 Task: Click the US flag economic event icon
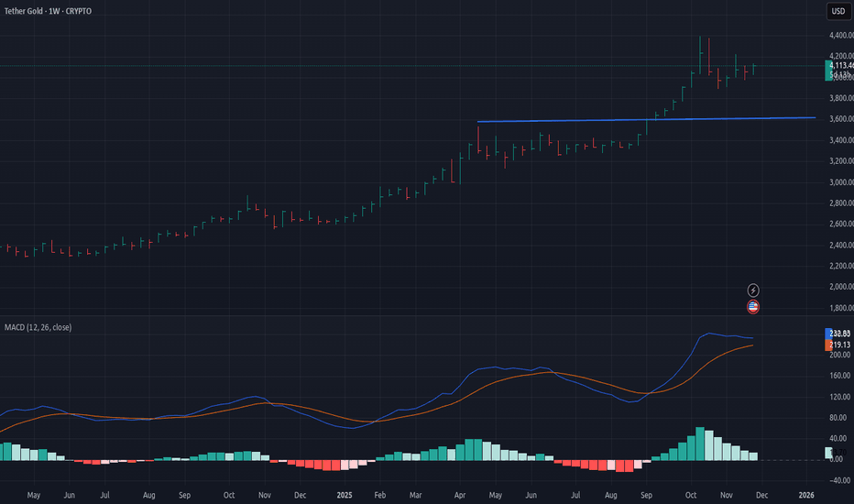click(x=753, y=306)
